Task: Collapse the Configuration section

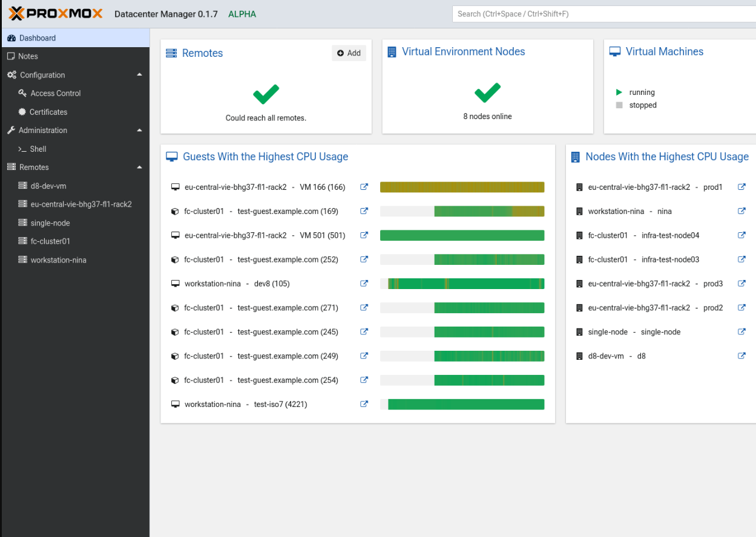Action: point(140,75)
